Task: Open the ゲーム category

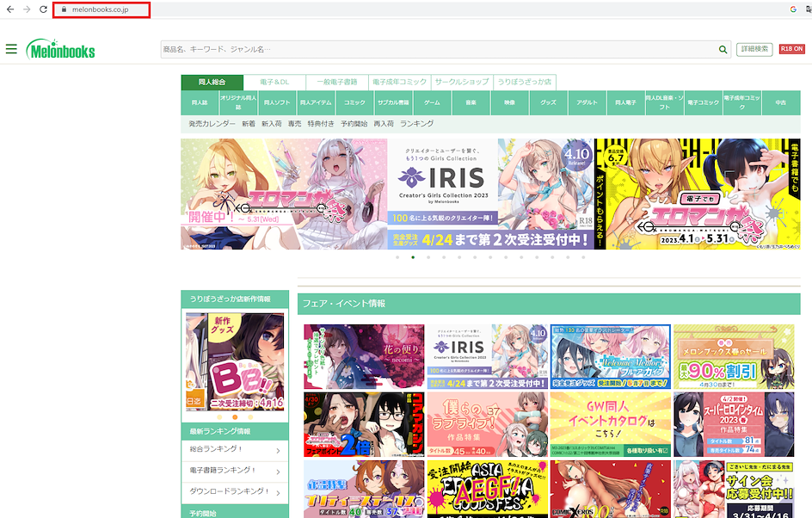Action: (432, 102)
